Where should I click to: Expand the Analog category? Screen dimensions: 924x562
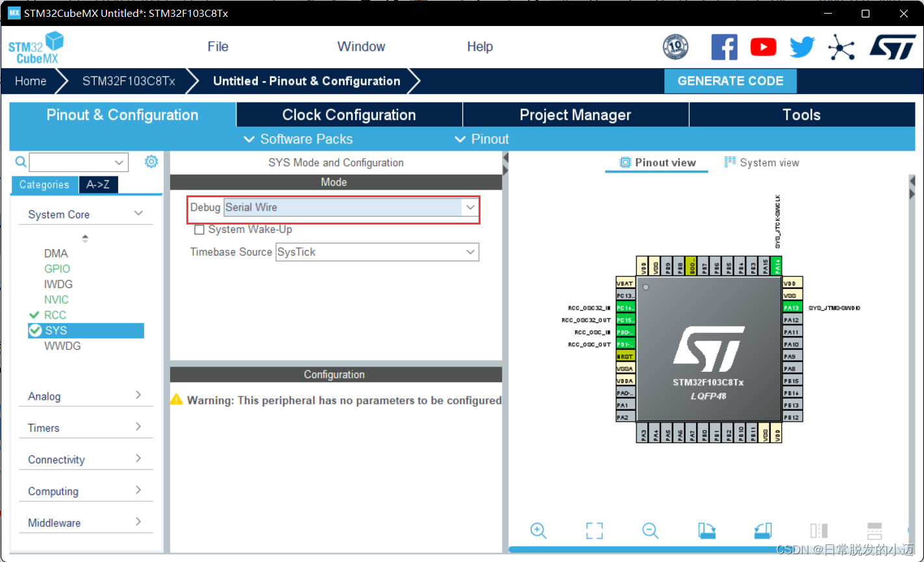[138, 395]
